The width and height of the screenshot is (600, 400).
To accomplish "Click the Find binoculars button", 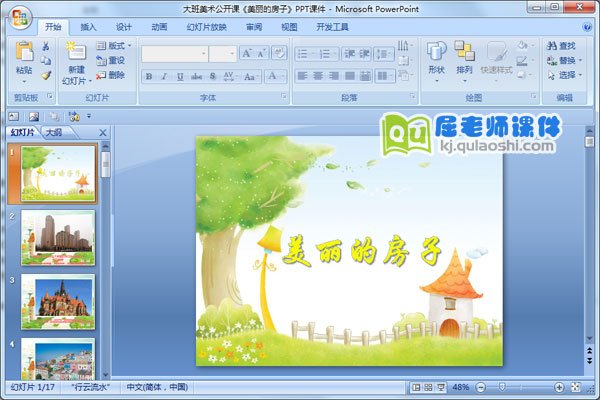I will (561, 46).
